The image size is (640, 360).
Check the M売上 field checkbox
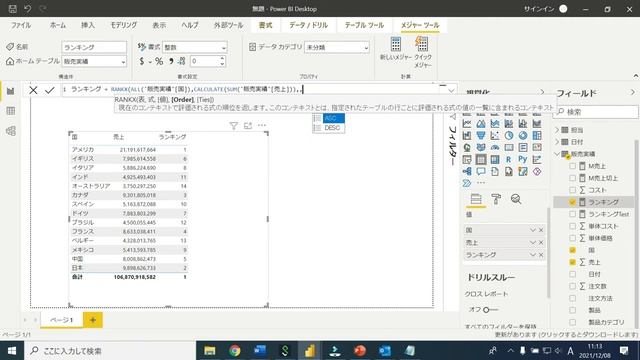(572, 166)
